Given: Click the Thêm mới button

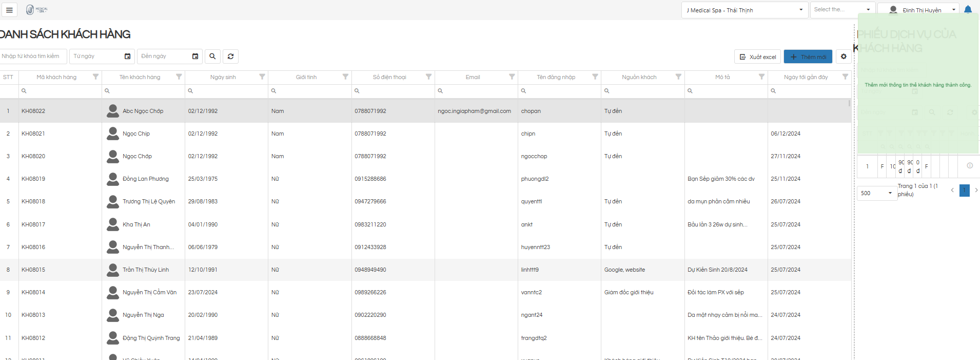Looking at the screenshot, I should click(x=808, y=57).
